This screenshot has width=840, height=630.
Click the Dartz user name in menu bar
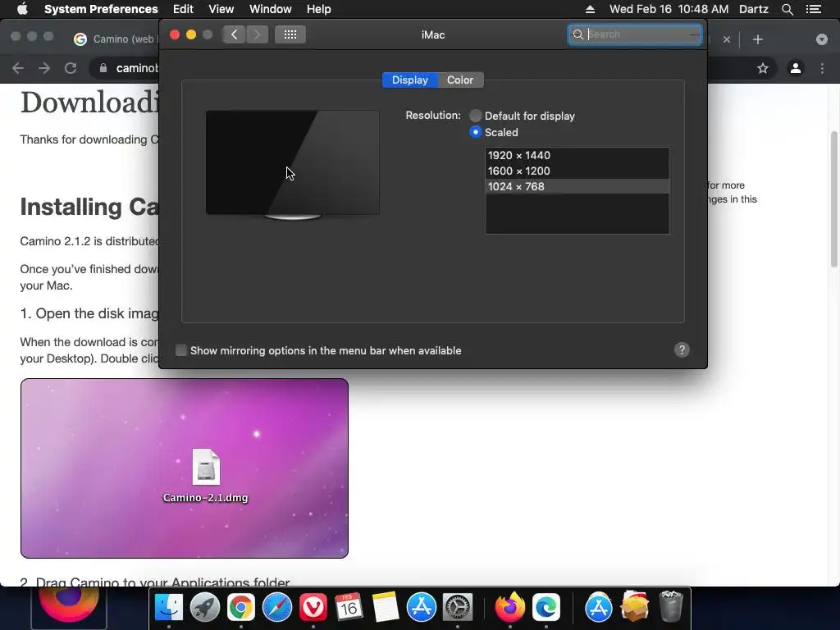tap(753, 9)
